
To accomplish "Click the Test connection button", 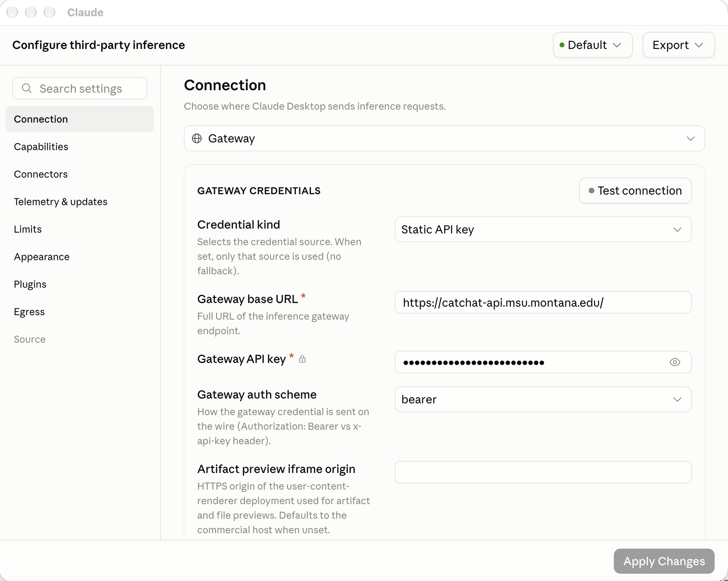I will [x=635, y=191].
